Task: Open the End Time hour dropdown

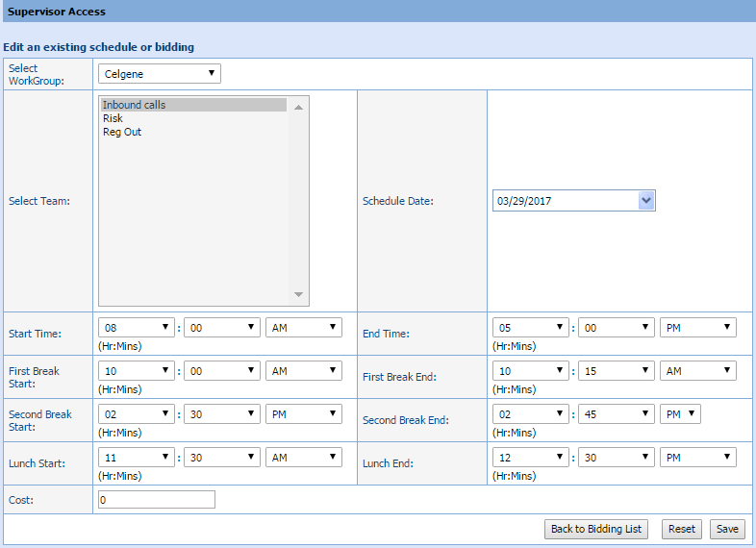Action: click(x=530, y=328)
